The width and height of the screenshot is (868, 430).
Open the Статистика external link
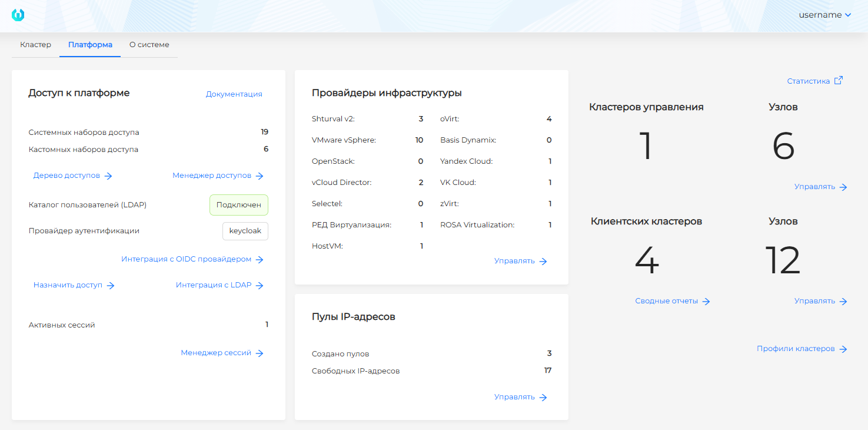point(808,81)
